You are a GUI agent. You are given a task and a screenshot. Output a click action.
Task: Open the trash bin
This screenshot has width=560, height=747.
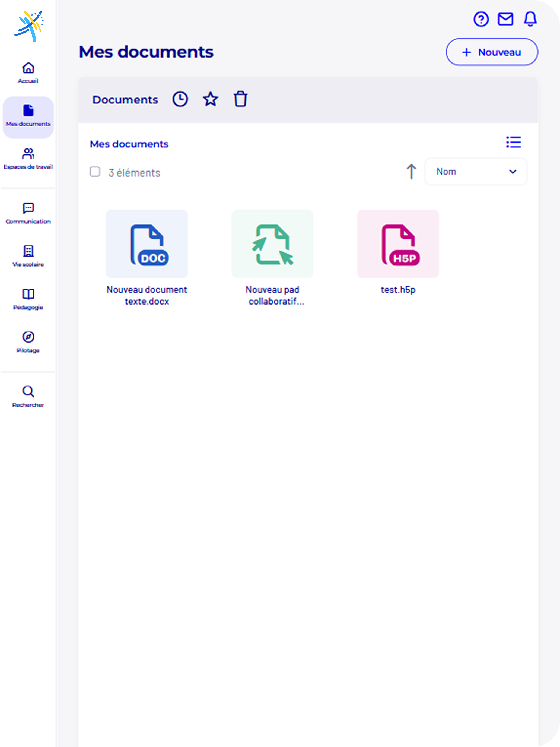pos(240,99)
